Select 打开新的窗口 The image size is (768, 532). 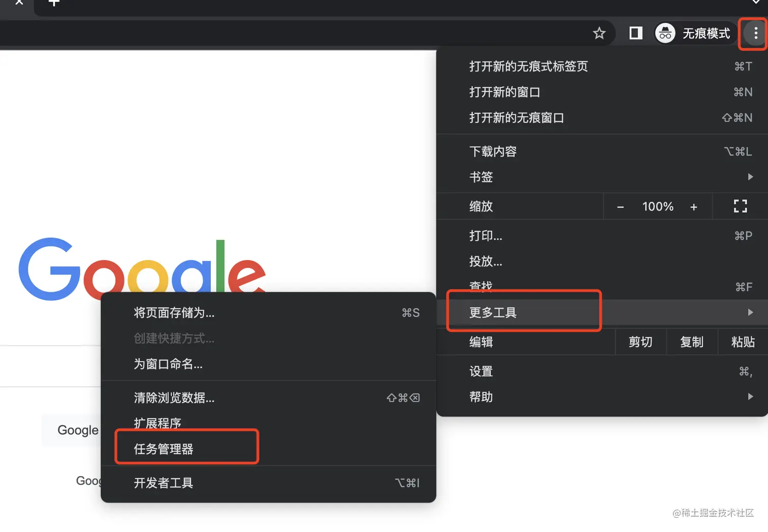tap(602, 92)
